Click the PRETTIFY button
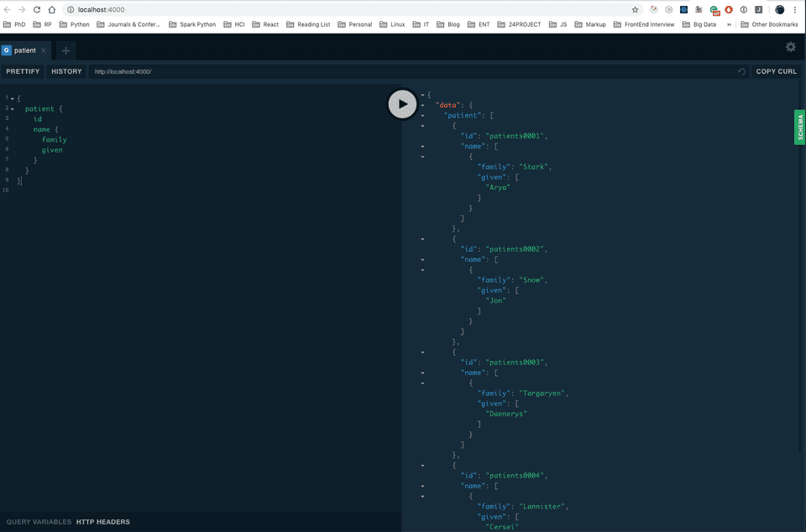 [x=23, y=71]
